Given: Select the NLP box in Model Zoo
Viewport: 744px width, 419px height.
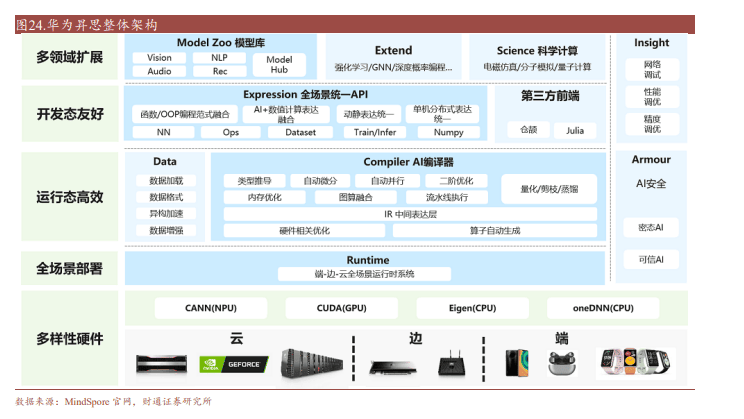Looking at the screenshot, I should coord(219,57).
